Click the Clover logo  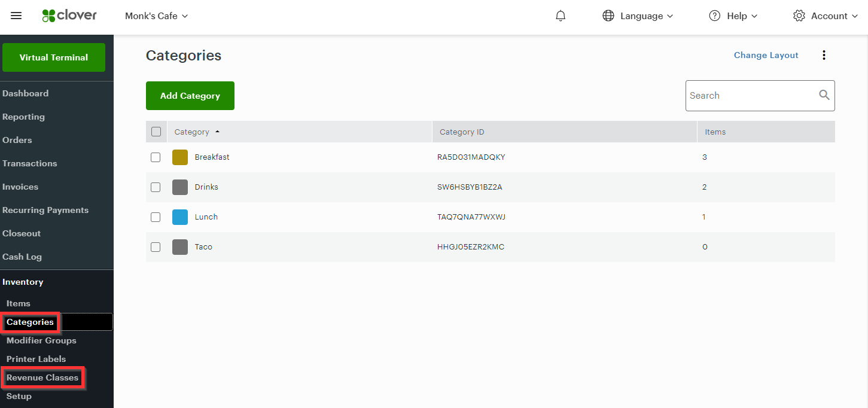click(x=69, y=16)
